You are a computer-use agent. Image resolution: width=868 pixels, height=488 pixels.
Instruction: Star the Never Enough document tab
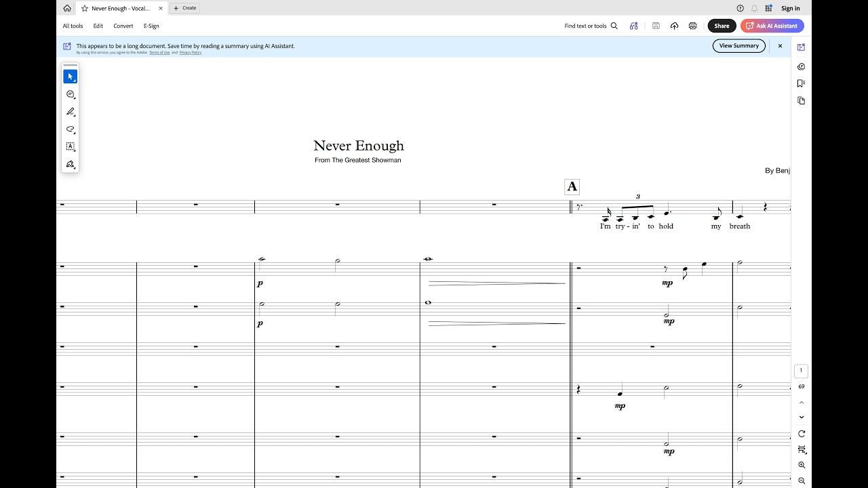85,8
